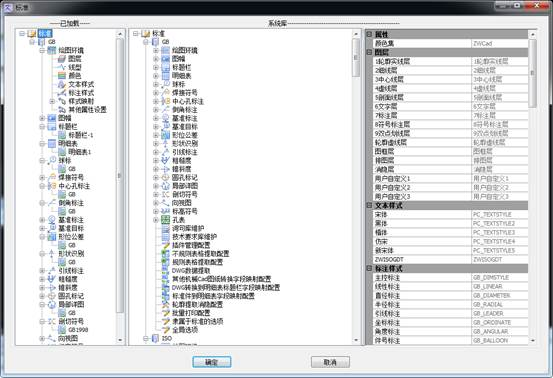
Task: Collapse ISO node in 系统库 tree
Action: click(x=146, y=338)
